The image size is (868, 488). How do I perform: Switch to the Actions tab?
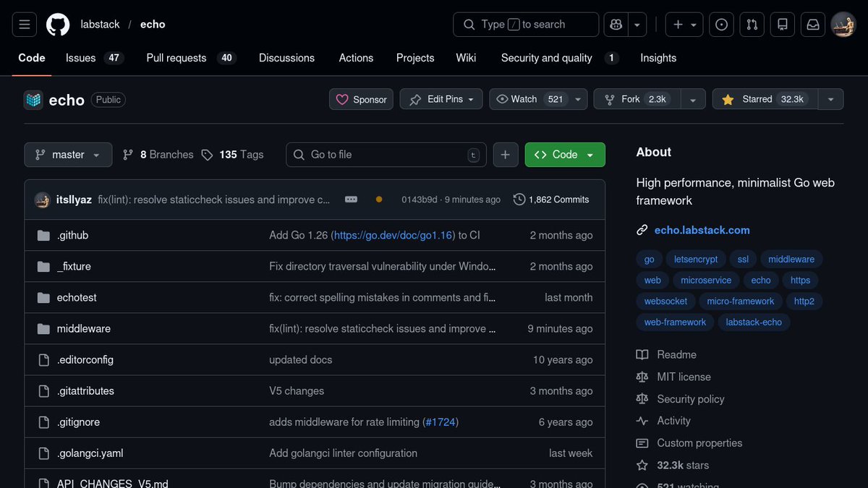coord(357,58)
